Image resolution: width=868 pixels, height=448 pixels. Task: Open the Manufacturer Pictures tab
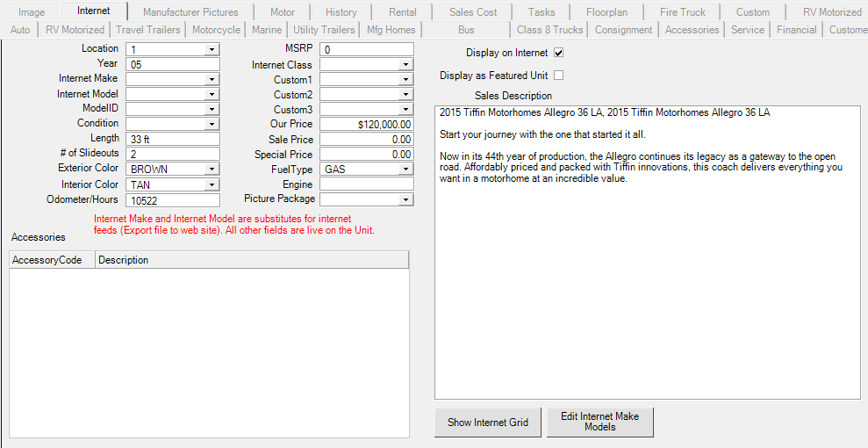[x=191, y=12]
